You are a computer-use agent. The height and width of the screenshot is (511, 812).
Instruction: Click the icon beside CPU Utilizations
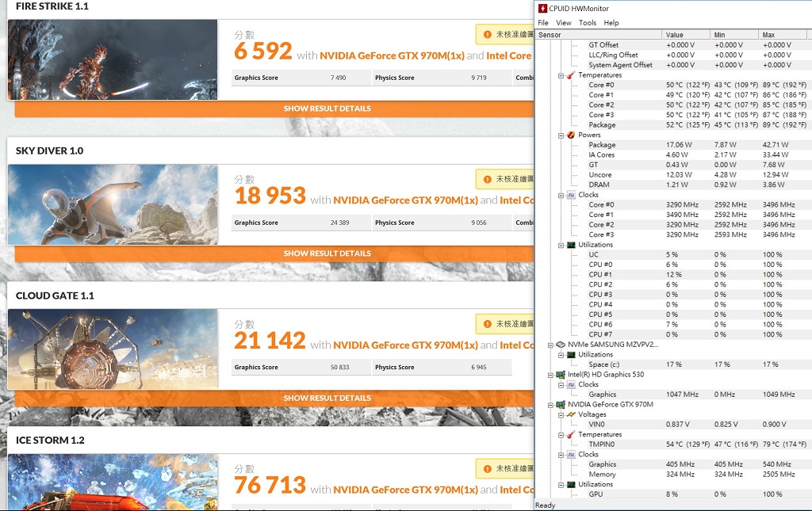click(571, 245)
